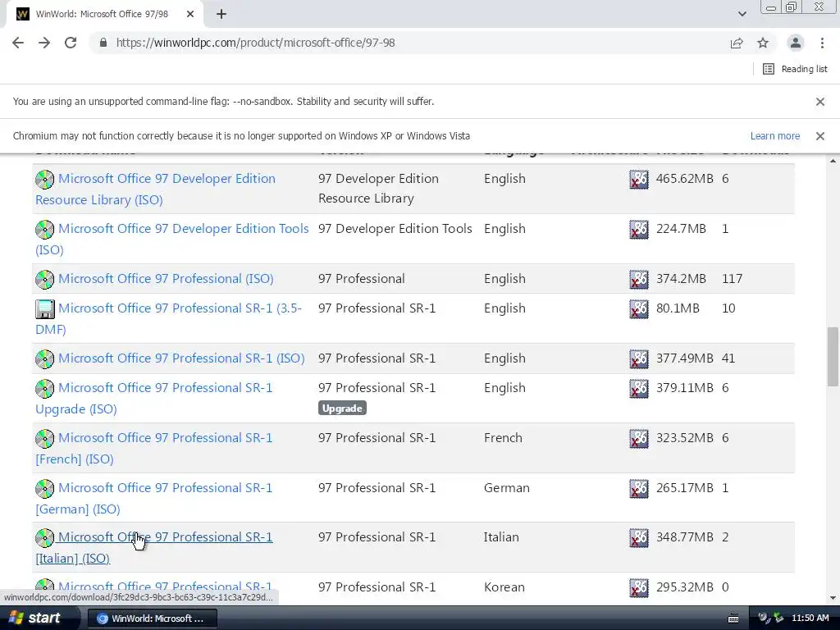Close the WinWorld Microsoft Office 97/98 tab
Screen dimensions: 840x630
190,14
